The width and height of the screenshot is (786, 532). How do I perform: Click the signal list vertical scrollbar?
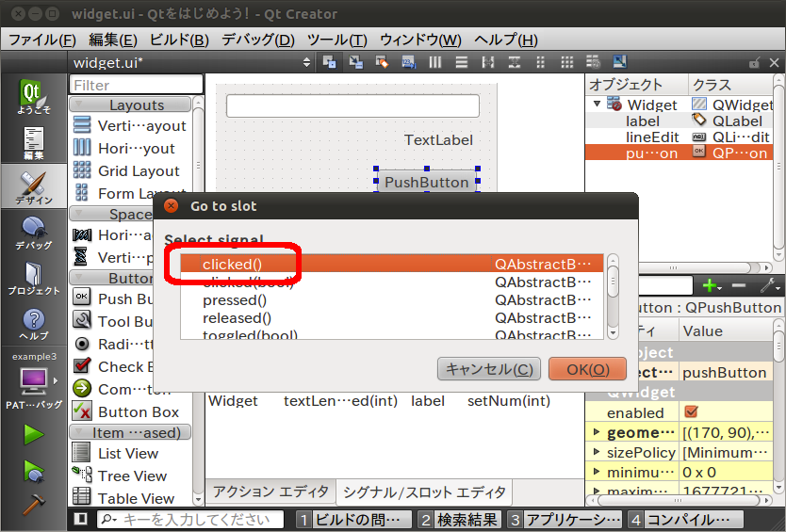click(613, 295)
